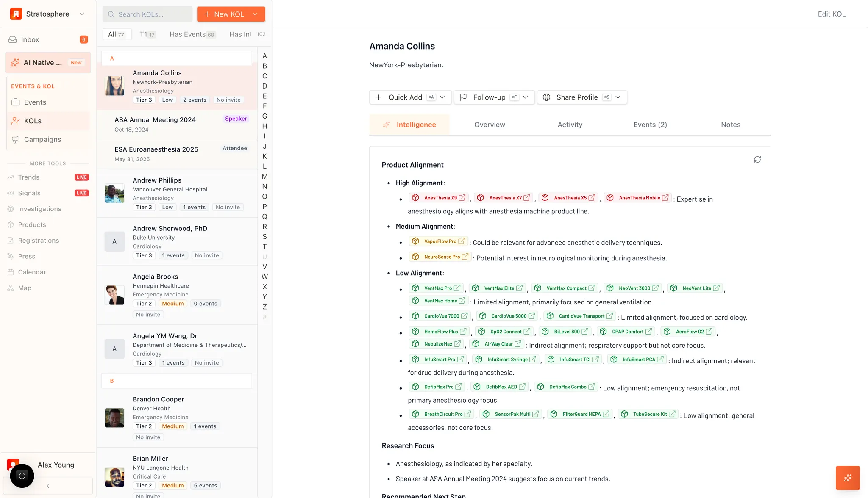Expand the New KOL dropdown arrow

pyautogui.click(x=256, y=14)
